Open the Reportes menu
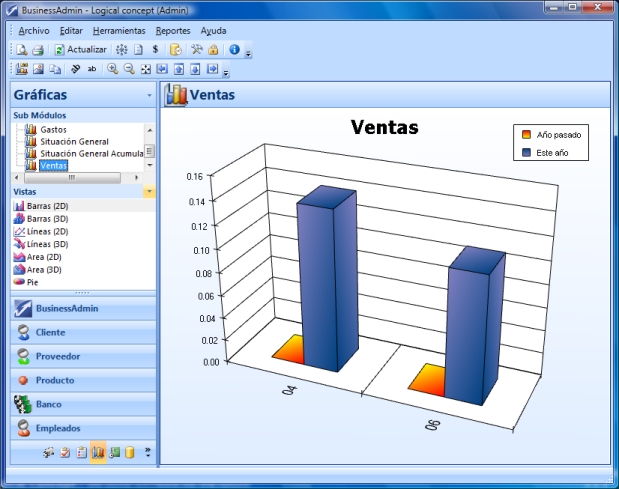Viewport: 619px width, 489px height. coord(172,31)
